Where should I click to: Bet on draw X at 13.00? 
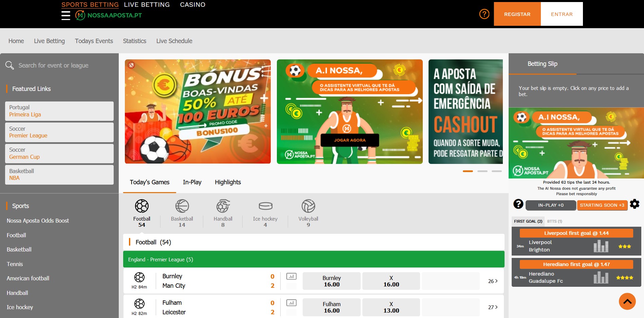391,307
